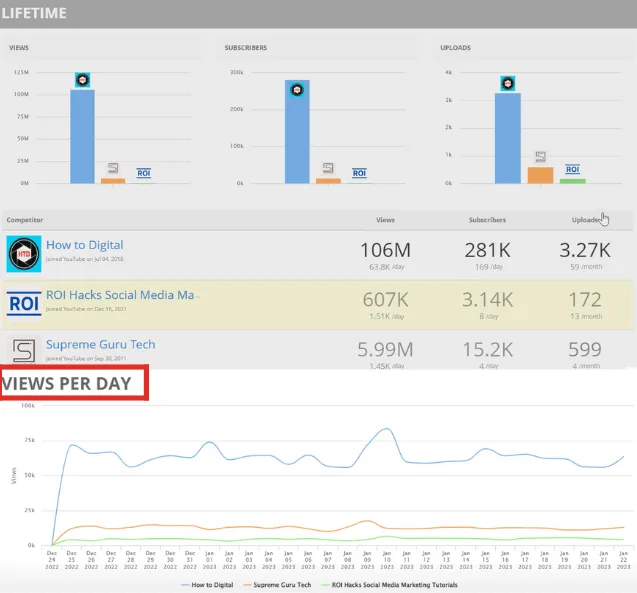Click the 169 /day subscribers rate
This screenshot has width=637, height=593.
(489, 267)
